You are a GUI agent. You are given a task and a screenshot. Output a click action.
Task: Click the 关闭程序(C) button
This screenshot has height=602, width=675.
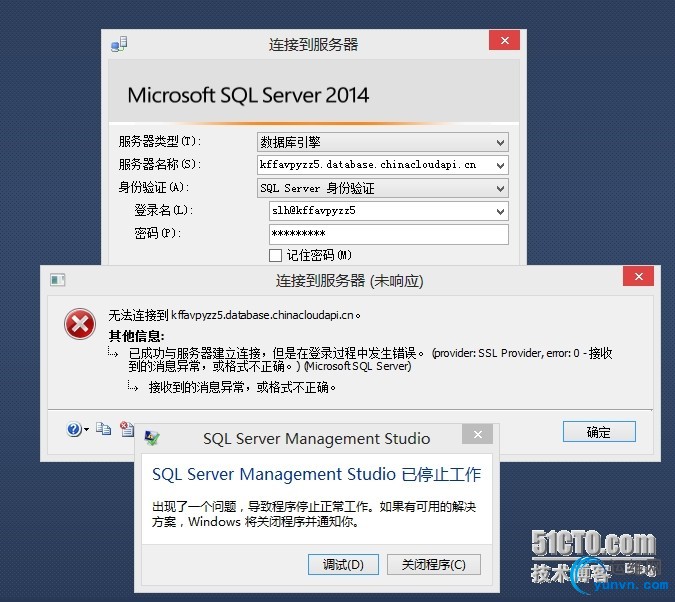click(x=433, y=565)
